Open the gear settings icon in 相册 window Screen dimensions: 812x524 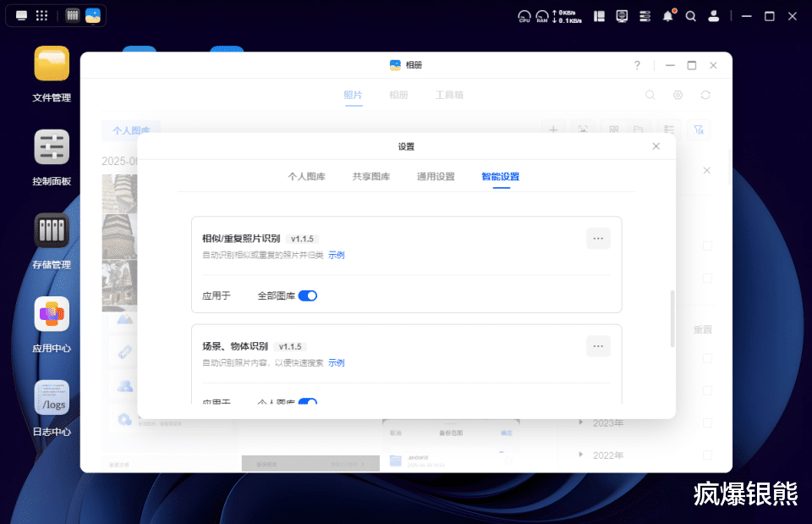click(x=678, y=95)
